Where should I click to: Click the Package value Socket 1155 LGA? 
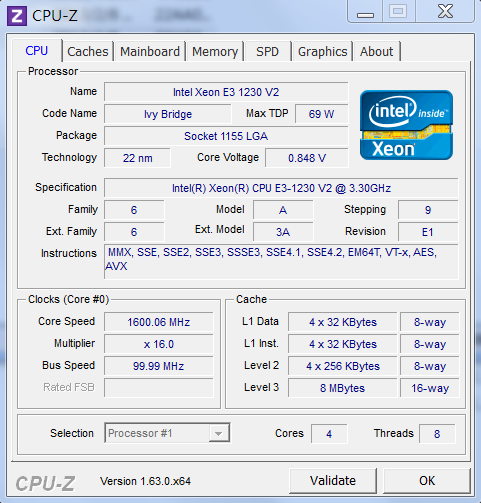click(226, 136)
